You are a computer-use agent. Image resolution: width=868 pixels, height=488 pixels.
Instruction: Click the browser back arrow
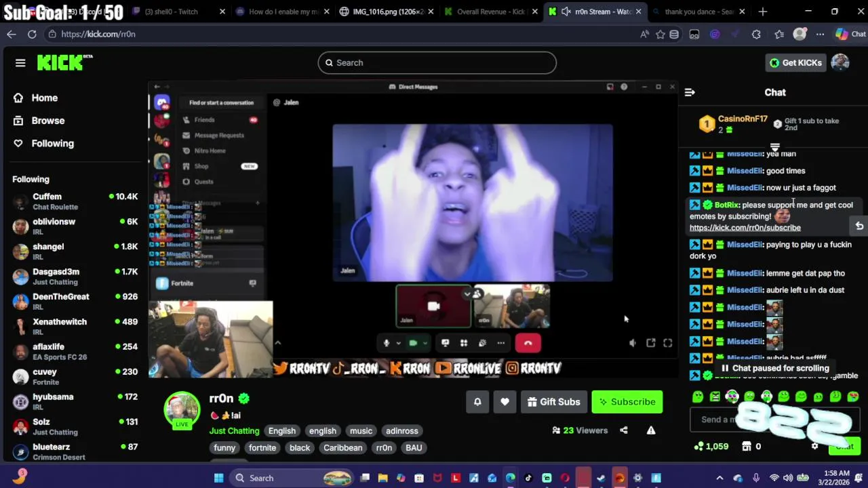click(12, 34)
